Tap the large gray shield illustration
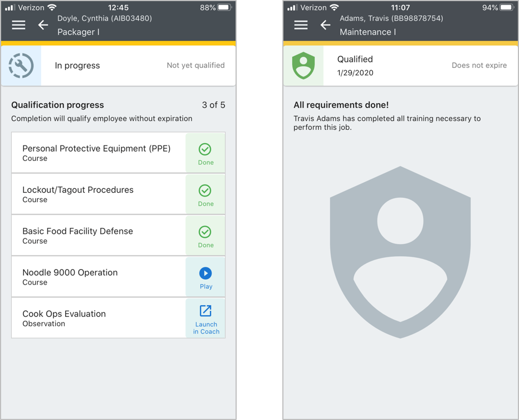 click(x=400, y=252)
